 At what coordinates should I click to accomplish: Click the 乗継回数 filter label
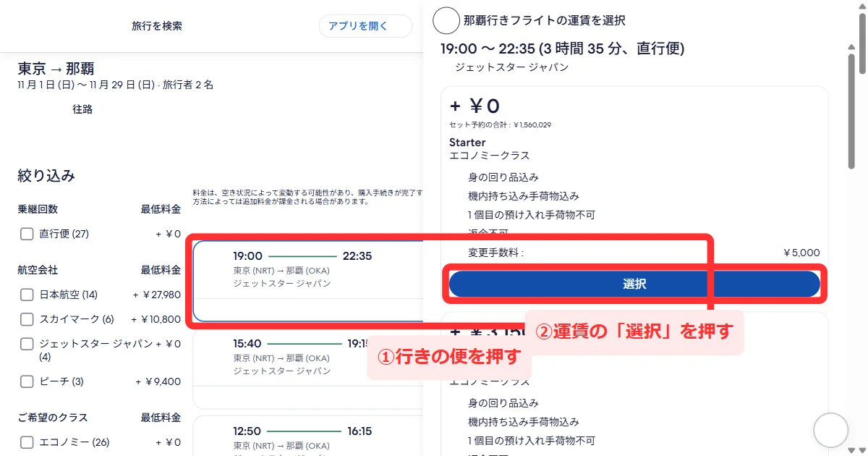click(x=38, y=209)
